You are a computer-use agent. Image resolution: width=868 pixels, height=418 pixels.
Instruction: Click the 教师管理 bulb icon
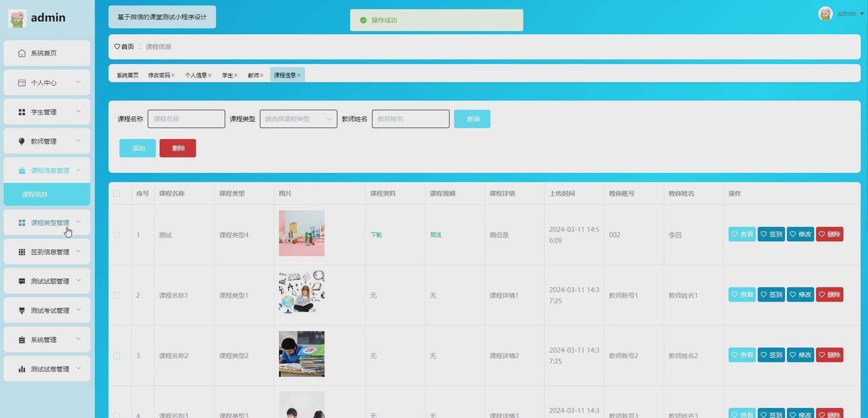(22, 141)
